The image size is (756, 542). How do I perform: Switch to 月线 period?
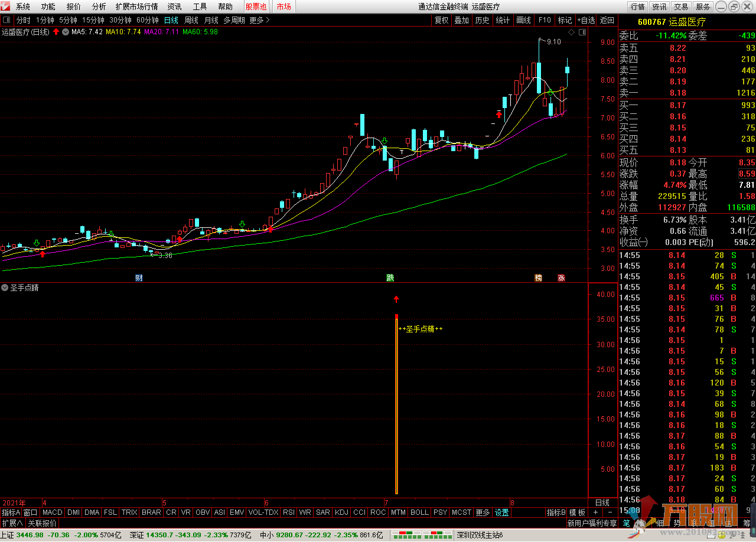point(211,20)
